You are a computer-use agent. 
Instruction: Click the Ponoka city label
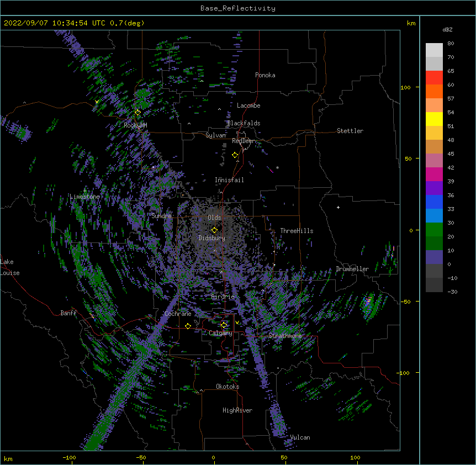click(x=265, y=75)
